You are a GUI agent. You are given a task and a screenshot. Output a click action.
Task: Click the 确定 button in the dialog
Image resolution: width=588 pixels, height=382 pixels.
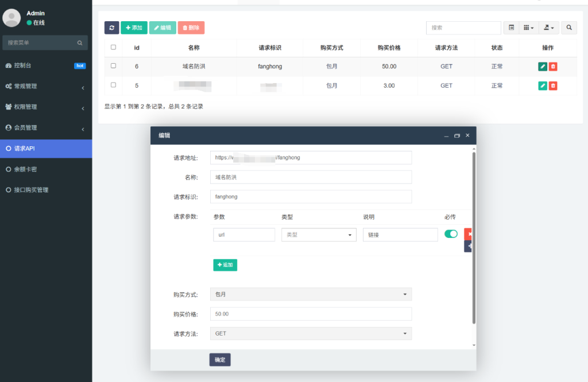click(x=219, y=360)
